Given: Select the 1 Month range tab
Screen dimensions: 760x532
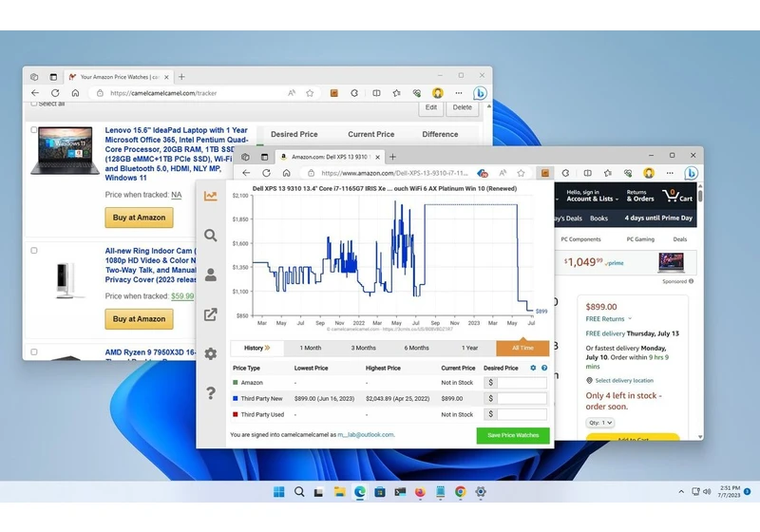Looking at the screenshot, I should 311,348.
